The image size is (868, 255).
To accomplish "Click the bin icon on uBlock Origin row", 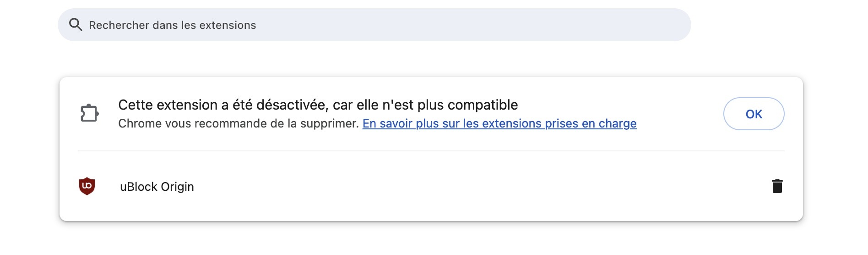I will click(x=777, y=186).
